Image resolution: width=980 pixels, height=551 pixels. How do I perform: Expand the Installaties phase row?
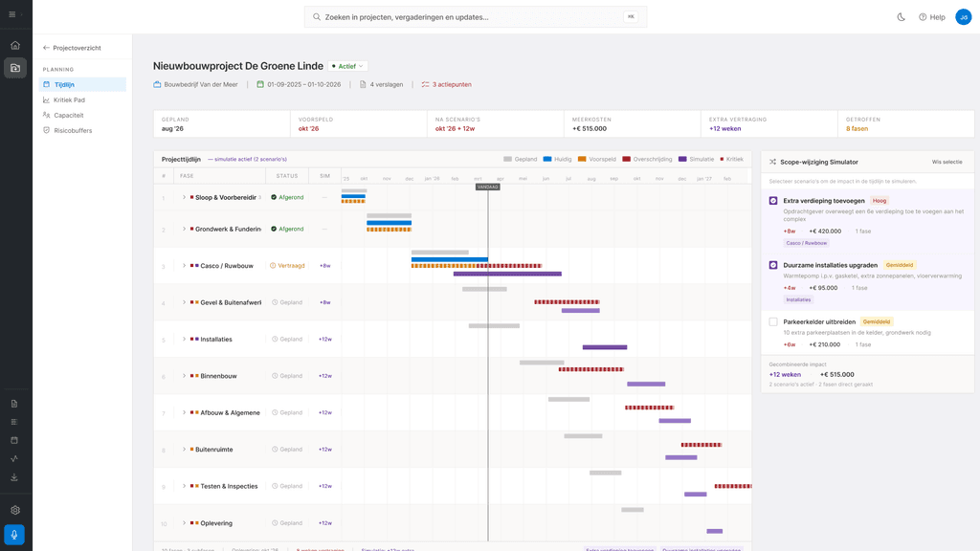point(184,340)
